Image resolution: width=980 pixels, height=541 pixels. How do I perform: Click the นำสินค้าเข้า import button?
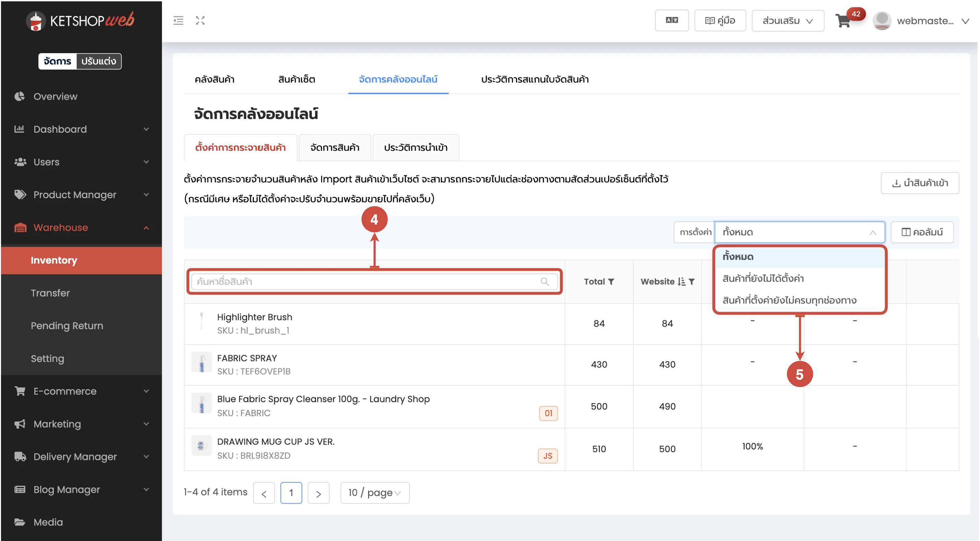pos(919,183)
